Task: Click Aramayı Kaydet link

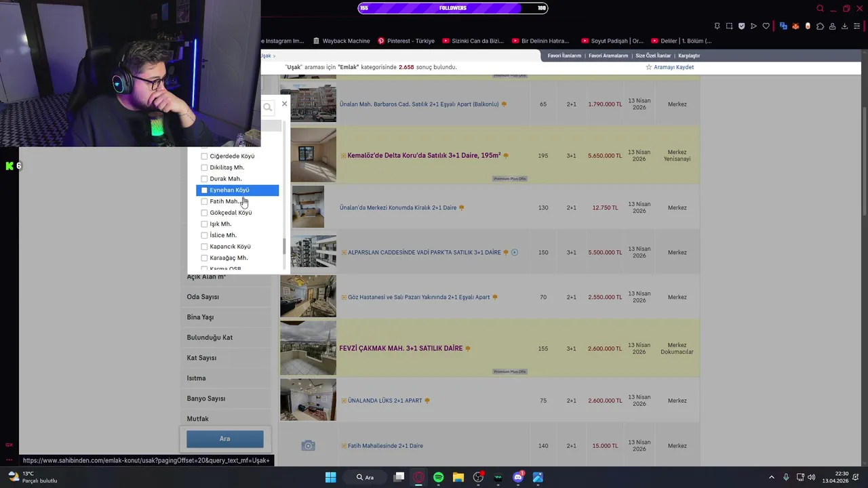Action: [673, 67]
